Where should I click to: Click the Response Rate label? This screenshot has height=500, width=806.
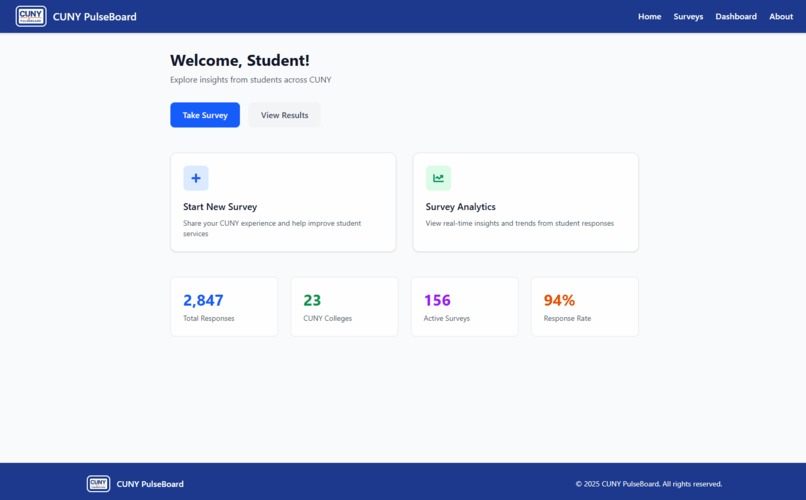[x=567, y=319]
